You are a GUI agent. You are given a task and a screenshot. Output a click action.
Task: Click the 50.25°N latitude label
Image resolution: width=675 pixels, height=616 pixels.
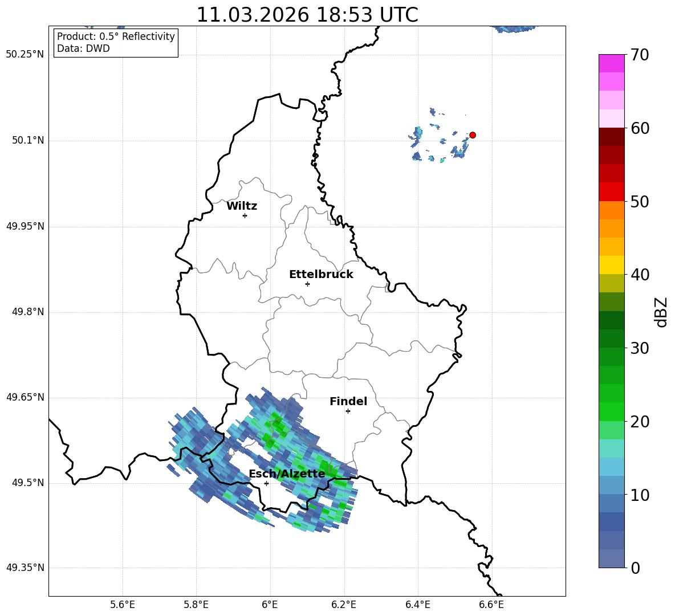pos(25,55)
